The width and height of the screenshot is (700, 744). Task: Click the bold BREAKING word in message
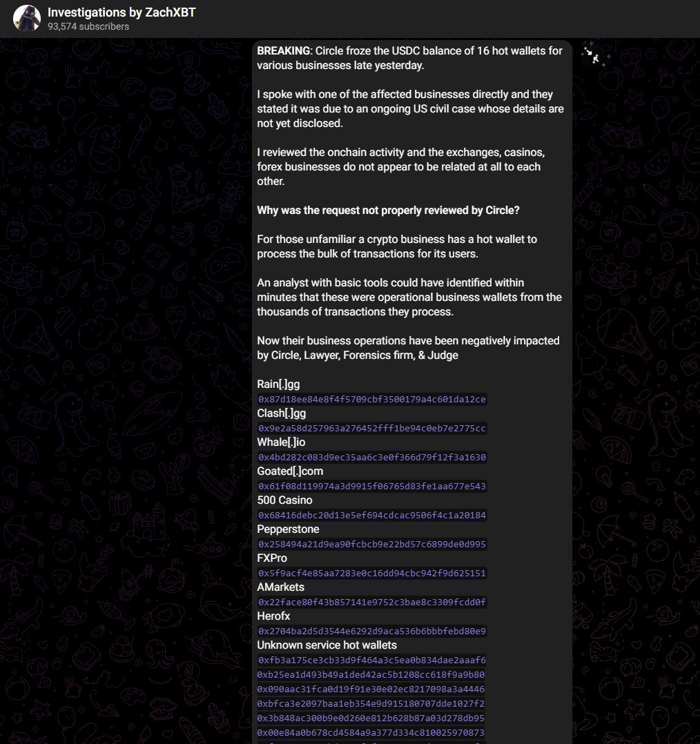(284, 51)
